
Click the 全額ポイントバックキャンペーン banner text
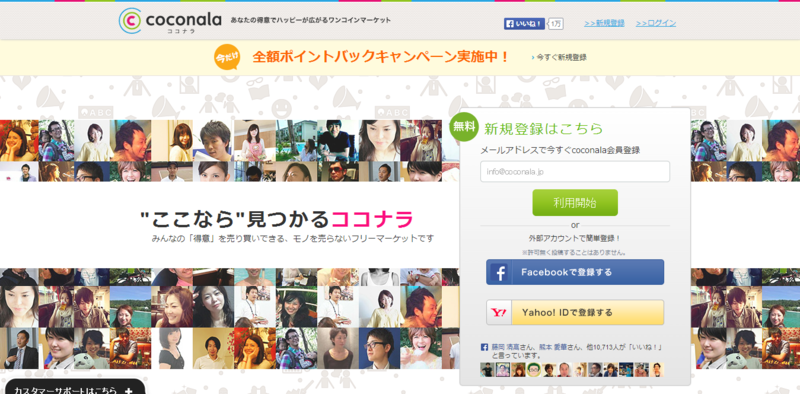click(x=380, y=57)
